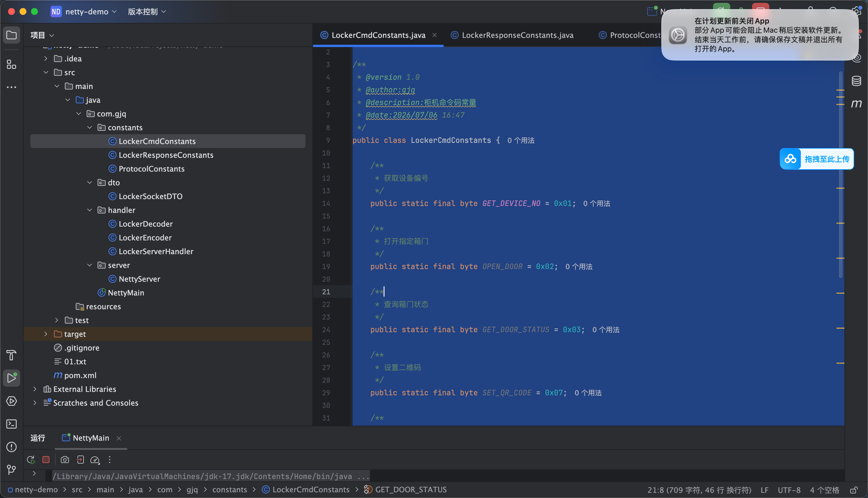
Task: Click GET_DOOR_STATUS breadcrumb in status bar
Action: click(x=410, y=490)
